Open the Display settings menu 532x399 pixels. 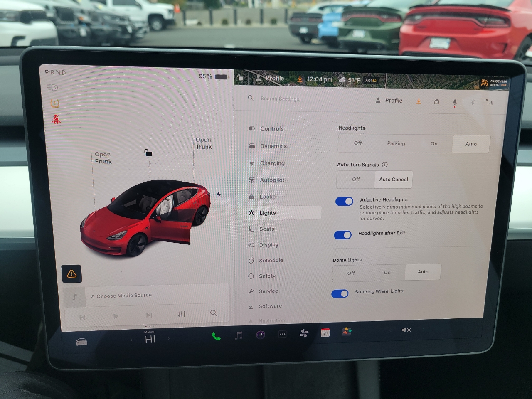pos(268,245)
